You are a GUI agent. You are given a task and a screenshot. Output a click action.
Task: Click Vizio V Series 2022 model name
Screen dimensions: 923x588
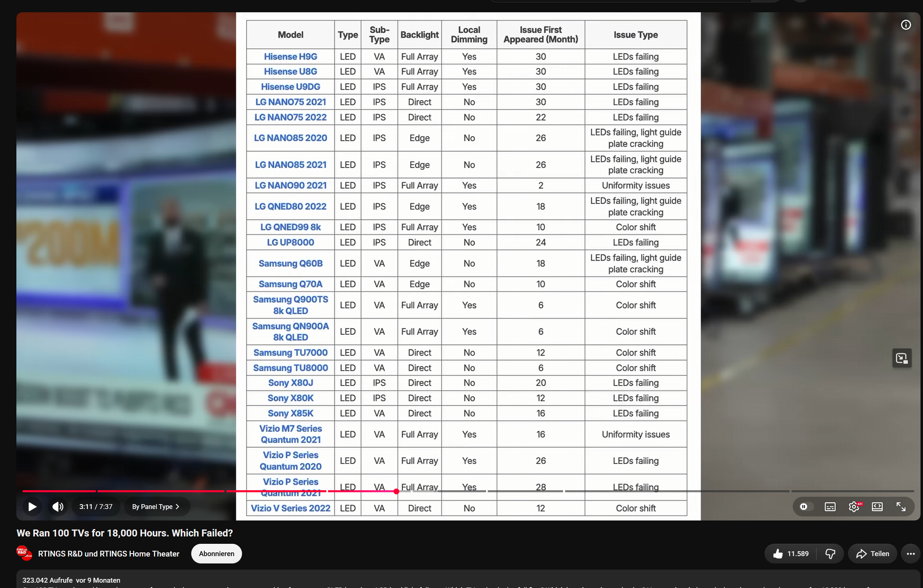(290, 508)
